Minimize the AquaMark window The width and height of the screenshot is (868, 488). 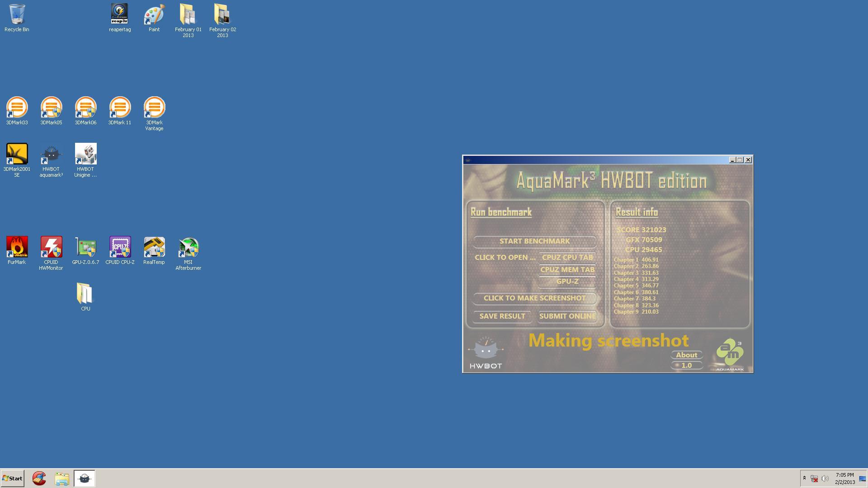tap(732, 160)
